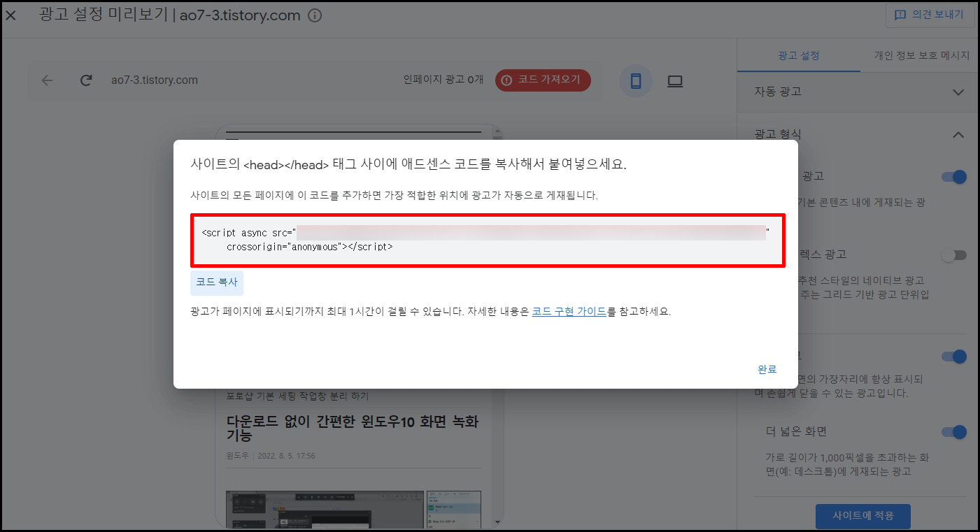
Task: Click the dialog heading about head tags
Action: coord(409,164)
